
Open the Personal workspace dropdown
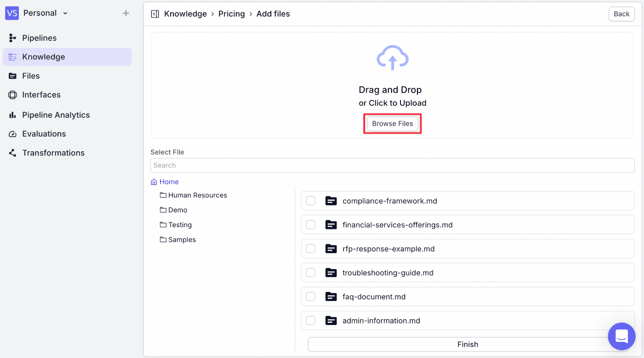tap(45, 13)
